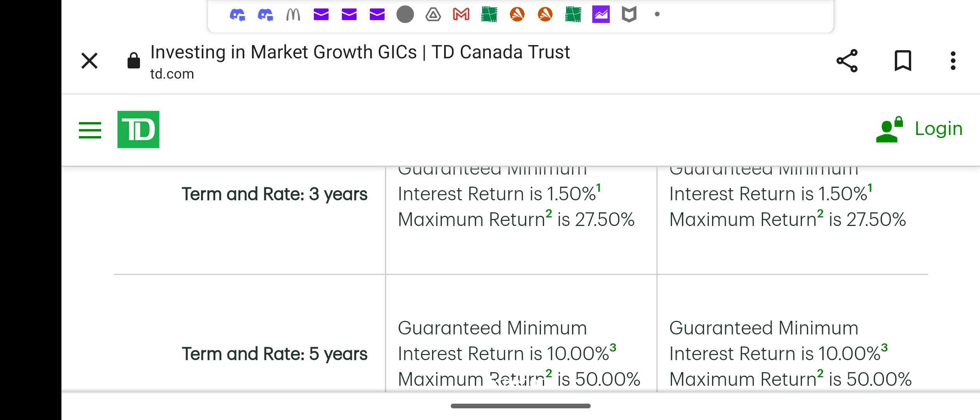View site security lock info
This screenshot has height=420, width=980.
134,60
